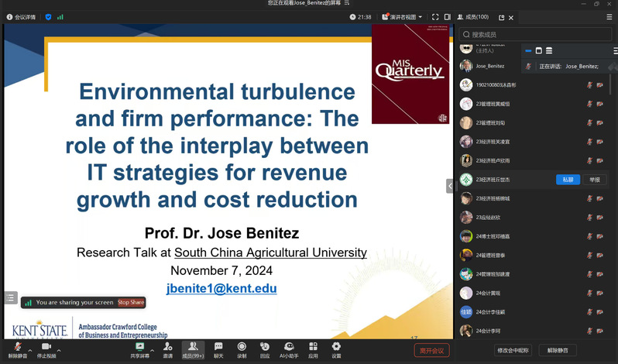Click the invite participants icon
Image resolution: width=618 pixels, height=364 pixels.
(167, 347)
